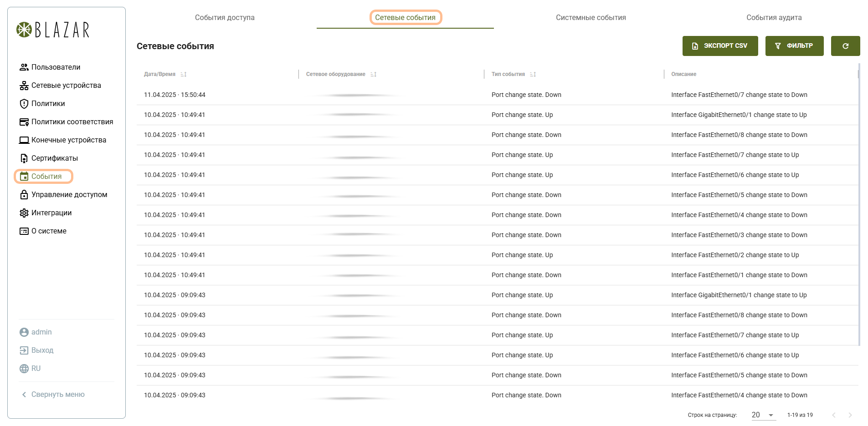868x426 pixels.
Task: Open the Certificates sidebar icon
Action: (x=24, y=158)
